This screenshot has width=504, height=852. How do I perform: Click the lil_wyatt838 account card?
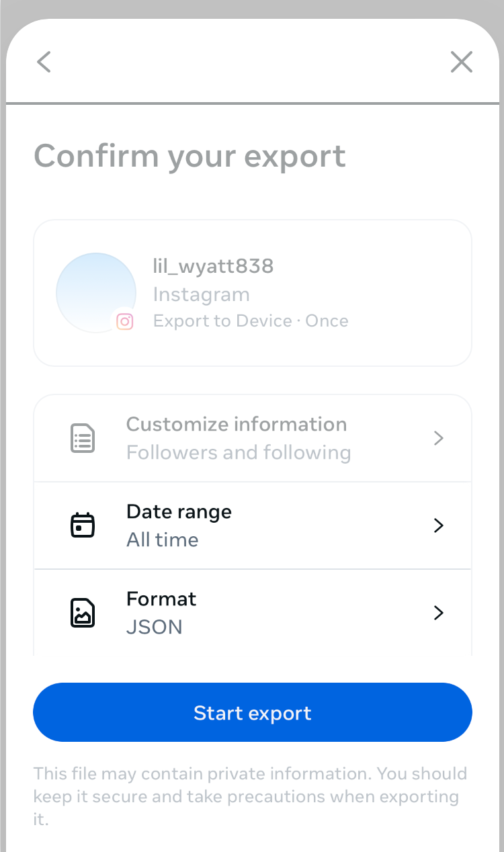tap(252, 292)
